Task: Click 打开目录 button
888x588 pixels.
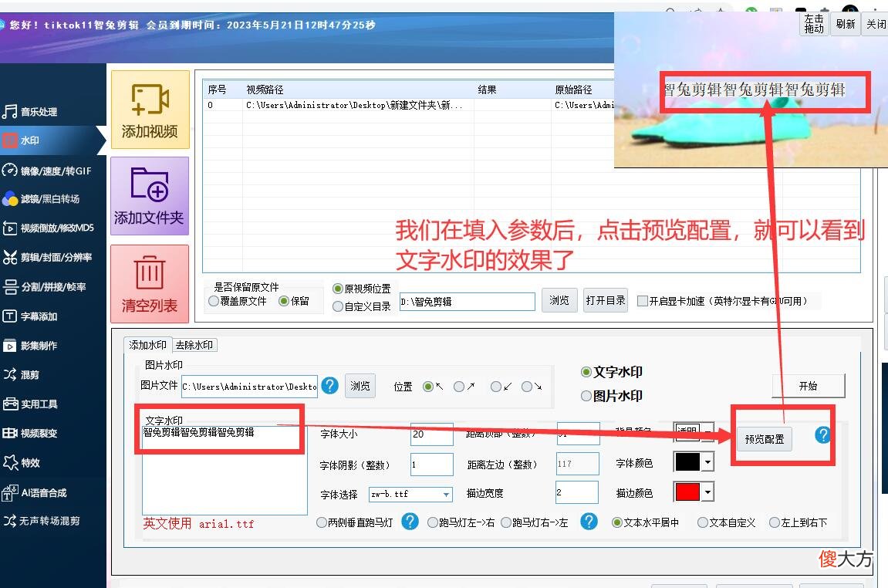Action: [x=606, y=300]
